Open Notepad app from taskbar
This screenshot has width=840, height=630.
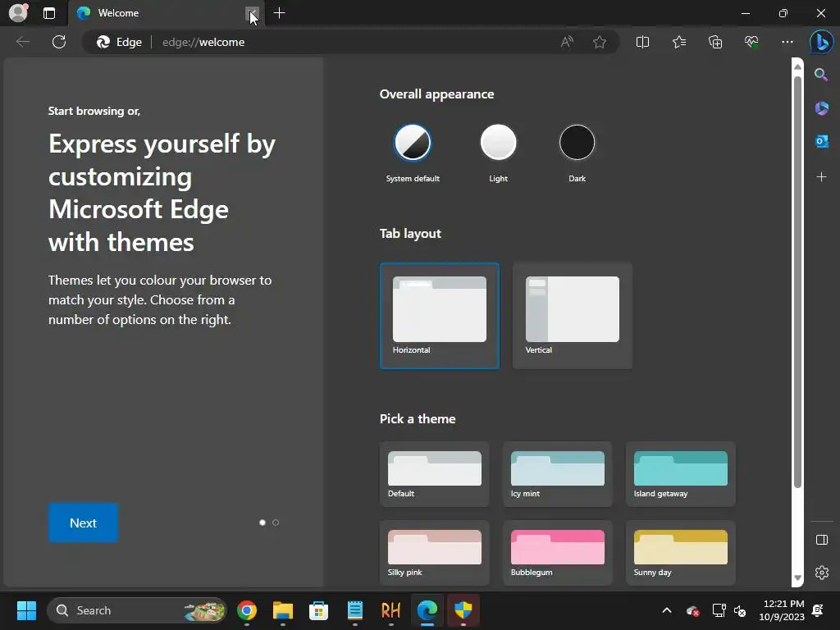pyautogui.click(x=354, y=610)
